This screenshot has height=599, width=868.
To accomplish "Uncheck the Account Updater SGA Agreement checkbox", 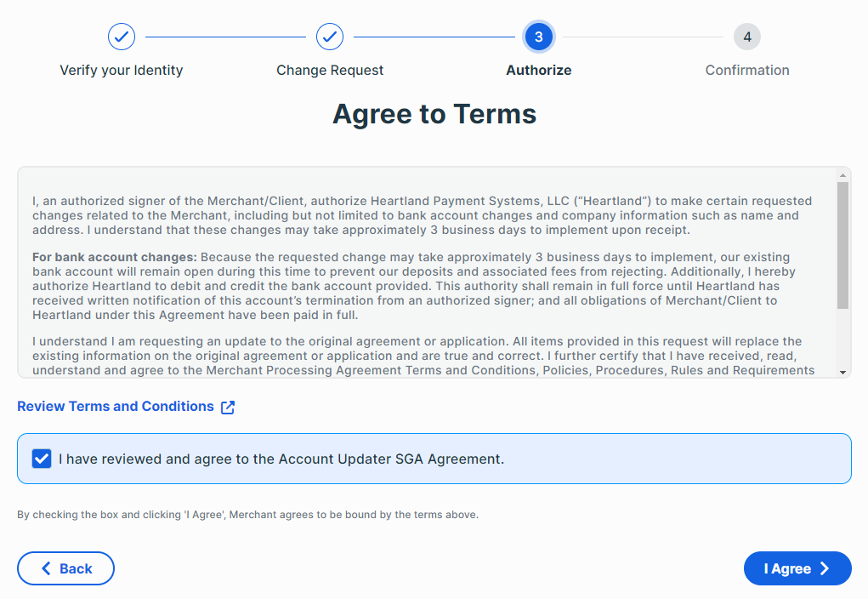I will (x=41, y=459).
